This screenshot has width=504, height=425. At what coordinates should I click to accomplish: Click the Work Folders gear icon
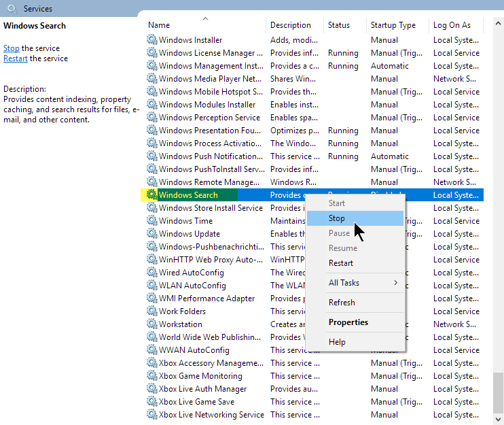[151, 311]
